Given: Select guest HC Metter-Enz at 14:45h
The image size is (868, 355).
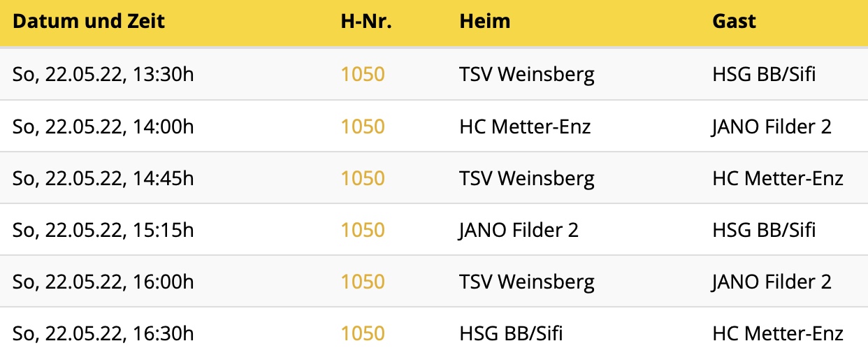Looking at the screenshot, I should tap(778, 178).
